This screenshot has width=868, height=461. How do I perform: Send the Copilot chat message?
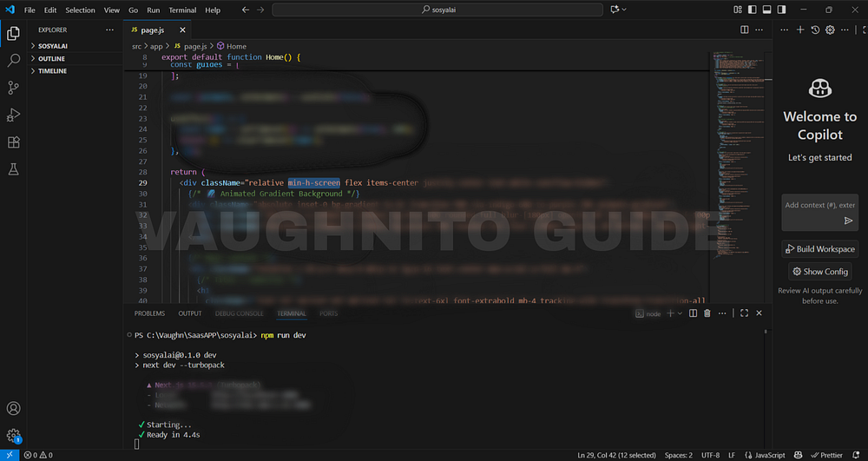848,221
